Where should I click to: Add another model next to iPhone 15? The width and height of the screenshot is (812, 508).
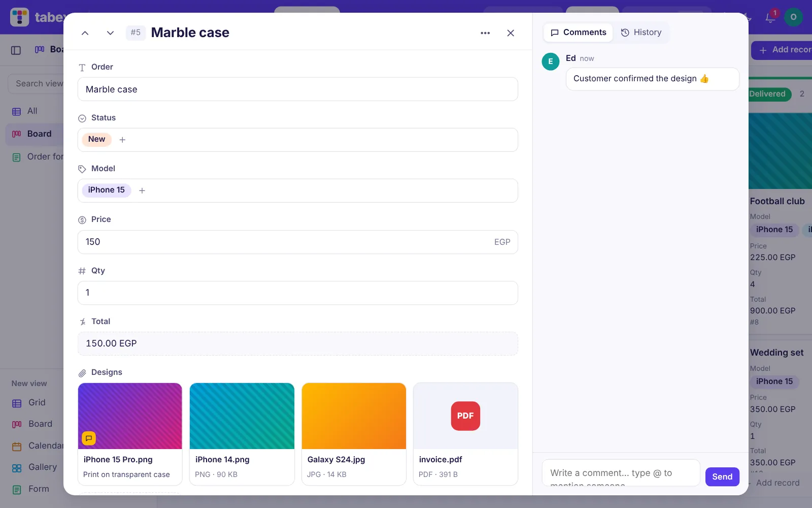point(142,190)
